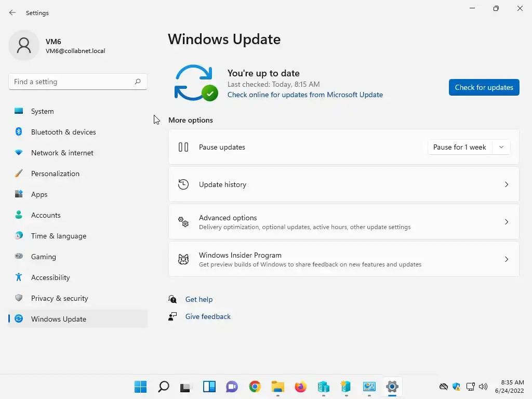Click the volume speaker tray icon
The height and width of the screenshot is (399, 532).
pyautogui.click(x=483, y=387)
